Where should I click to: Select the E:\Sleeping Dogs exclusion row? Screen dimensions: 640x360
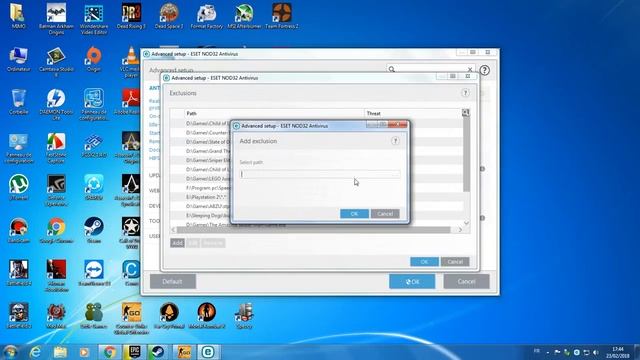208,216
